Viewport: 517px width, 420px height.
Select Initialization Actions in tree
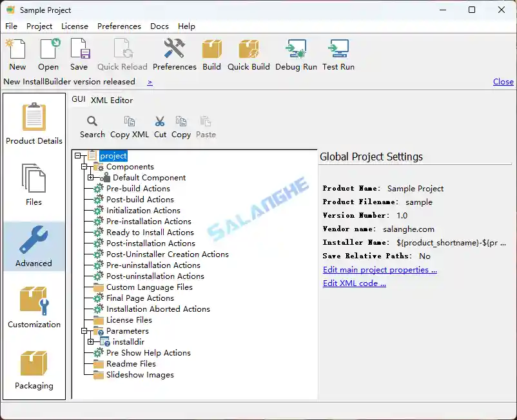tap(143, 210)
